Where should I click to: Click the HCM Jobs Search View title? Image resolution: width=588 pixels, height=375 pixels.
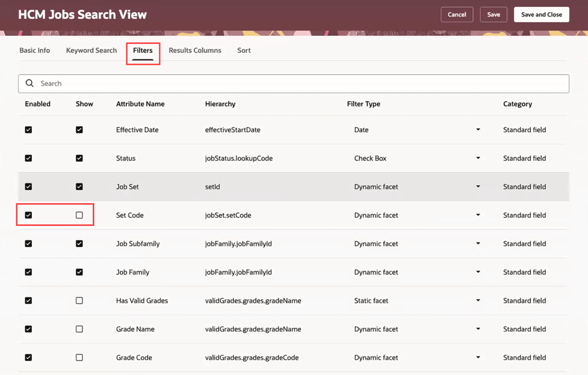tap(82, 15)
